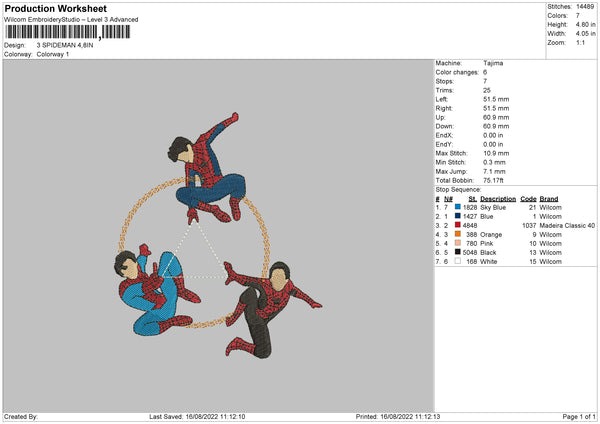The height and width of the screenshot is (424, 600).
Task: Select the design name '3 SPIDEMAN 4,8IN'
Action: pyautogui.click(x=65, y=45)
